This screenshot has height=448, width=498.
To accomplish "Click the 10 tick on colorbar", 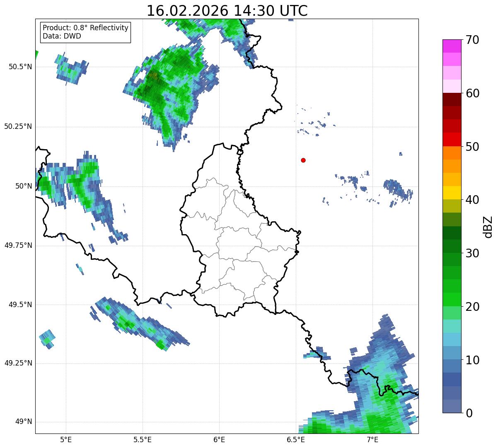I will point(472,360).
